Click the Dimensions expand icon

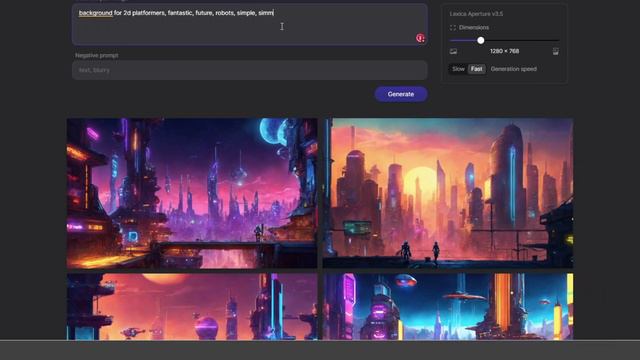pos(453,28)
